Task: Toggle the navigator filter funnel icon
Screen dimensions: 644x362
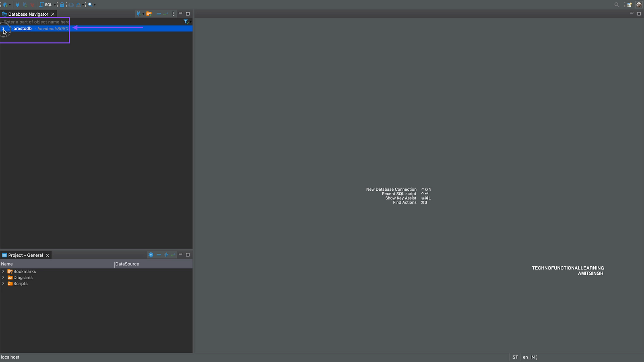Action: click(186, 22)
